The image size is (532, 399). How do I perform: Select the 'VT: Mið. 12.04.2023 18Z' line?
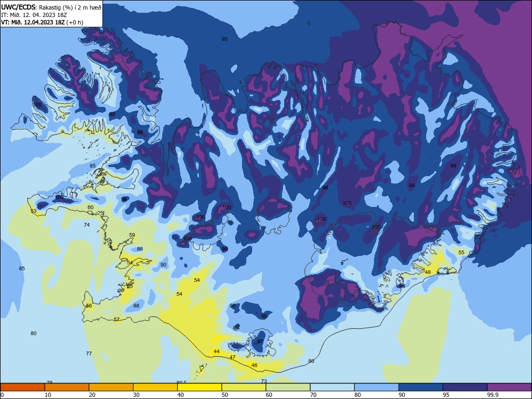(33, 22)
